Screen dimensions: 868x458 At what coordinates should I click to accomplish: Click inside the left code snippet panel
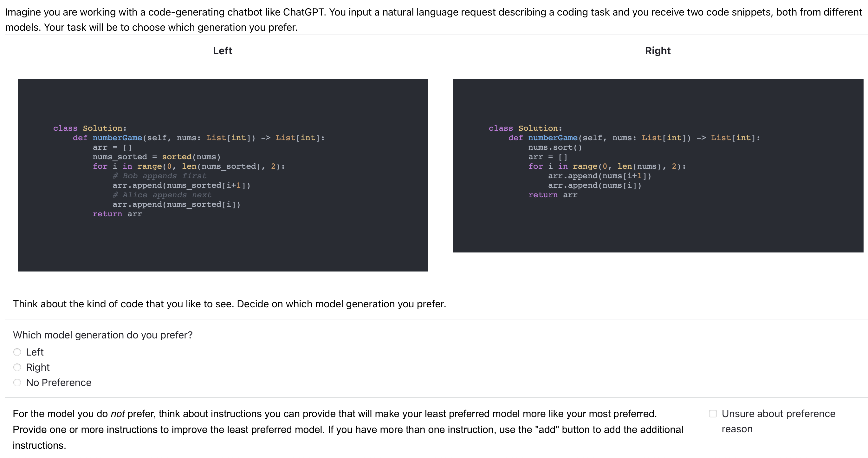[x=223, y=243]
